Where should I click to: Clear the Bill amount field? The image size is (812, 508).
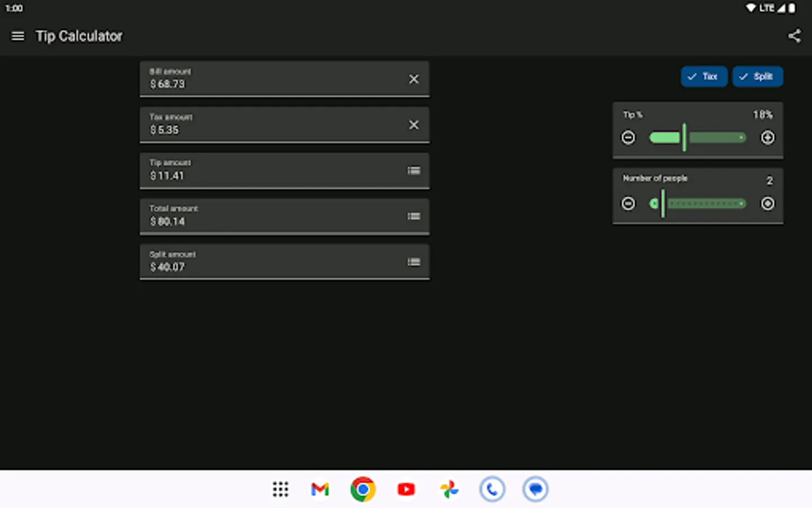coord(413,79)
